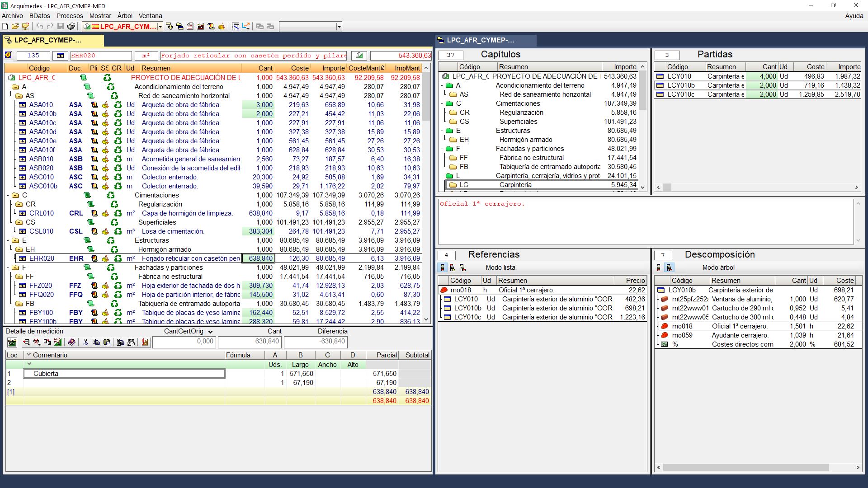Click the last red grid icon in measurement toolbar
Viewport: 868px width, 488px height.
[x=145, y=343]
